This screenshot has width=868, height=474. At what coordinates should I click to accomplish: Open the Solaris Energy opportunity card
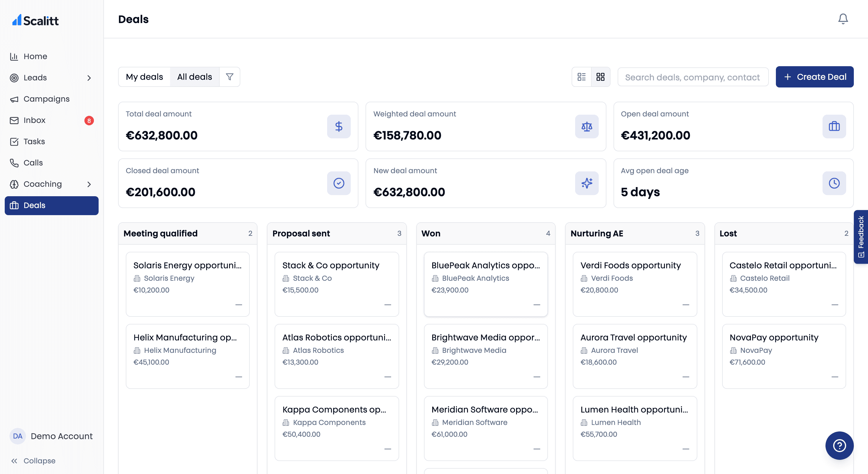click(x=188, y=284)
